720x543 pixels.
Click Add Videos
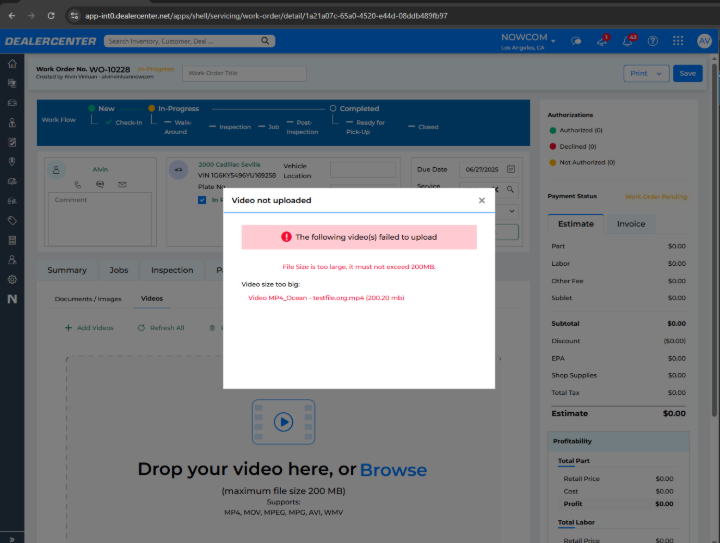(89, 328)
